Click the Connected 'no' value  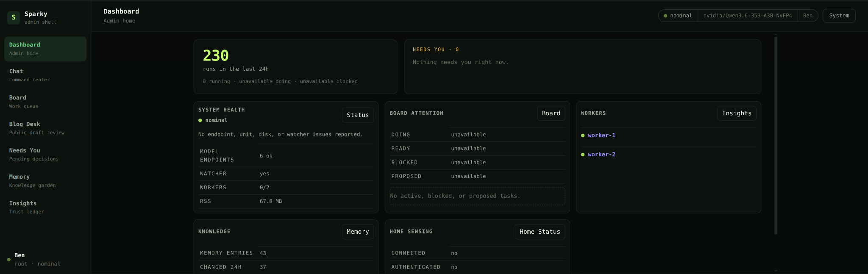pyautogui.click(x=454, y=253)
